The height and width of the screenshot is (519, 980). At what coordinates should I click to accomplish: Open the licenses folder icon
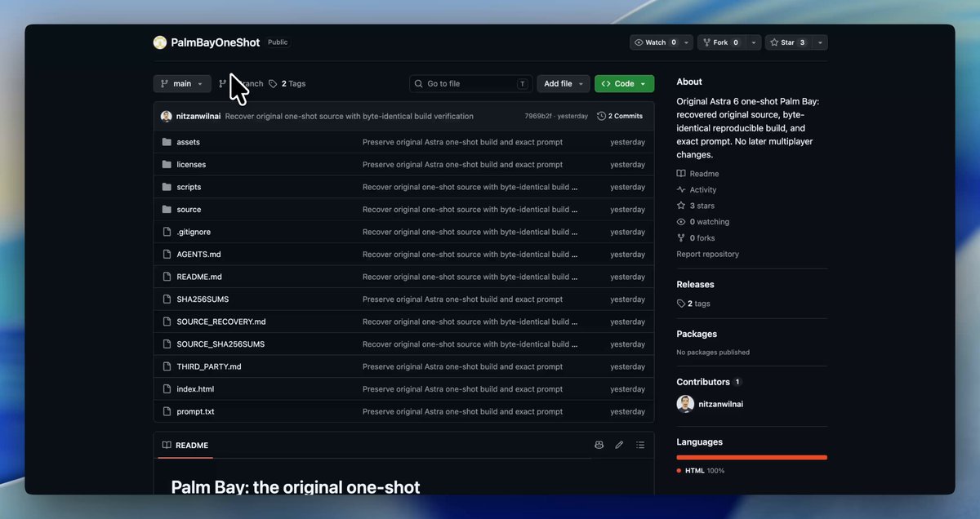(167, 164)
